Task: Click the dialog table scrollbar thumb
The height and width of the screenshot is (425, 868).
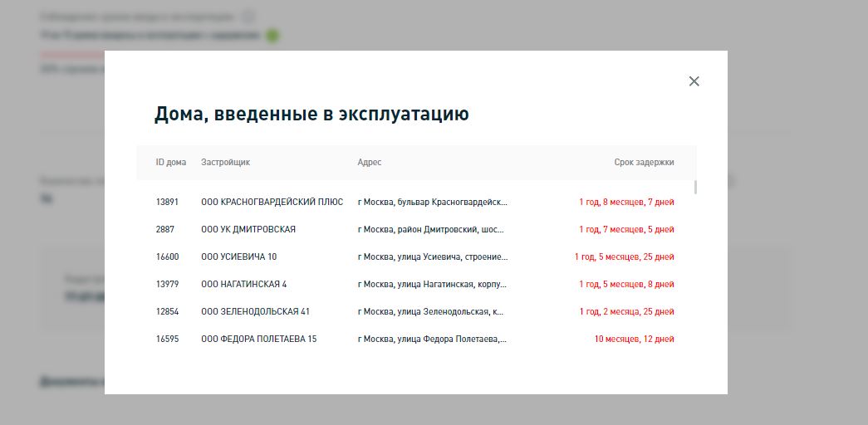Action: point(695,187)
